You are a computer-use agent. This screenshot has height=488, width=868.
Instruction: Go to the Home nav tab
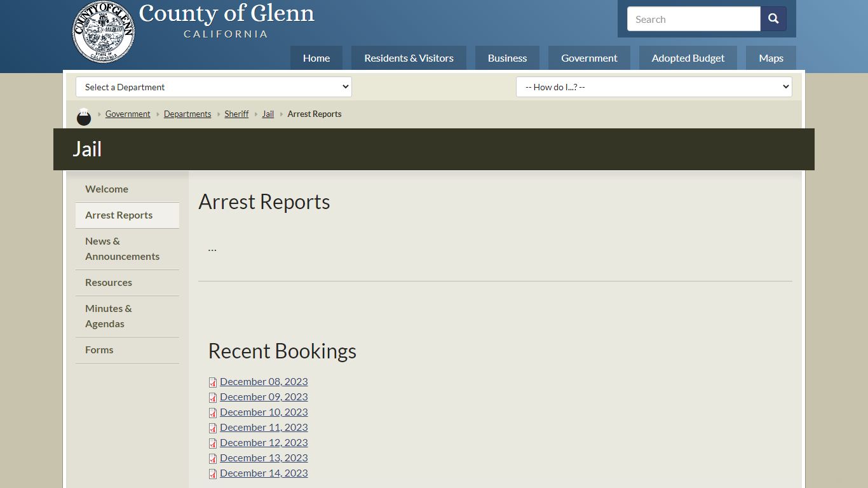(x=316, y=58)
